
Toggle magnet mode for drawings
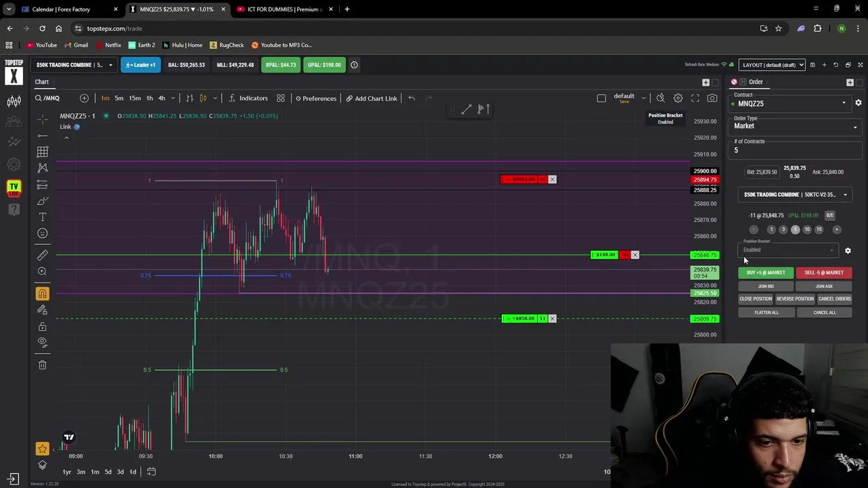[43, 293]
